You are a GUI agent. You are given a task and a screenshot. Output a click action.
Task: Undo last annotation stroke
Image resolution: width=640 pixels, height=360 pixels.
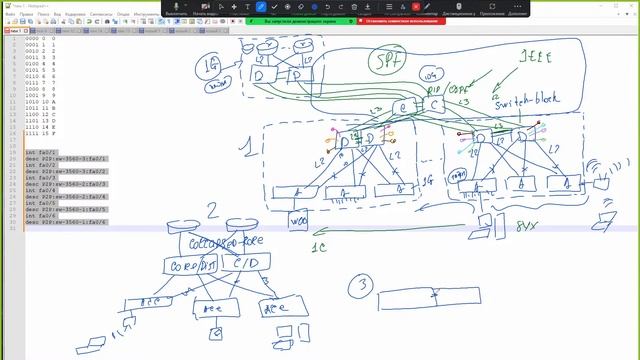click(327, 7)
